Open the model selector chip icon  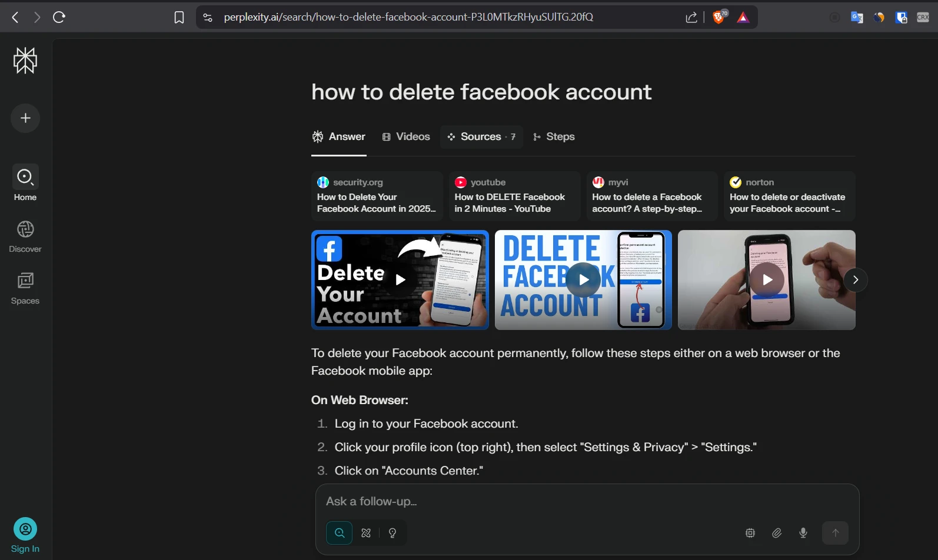(750, 533)
